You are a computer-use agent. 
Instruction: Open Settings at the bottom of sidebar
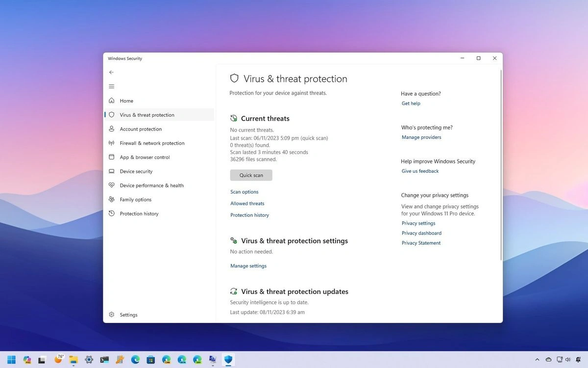pyautogui.click(x=128, y=315)
